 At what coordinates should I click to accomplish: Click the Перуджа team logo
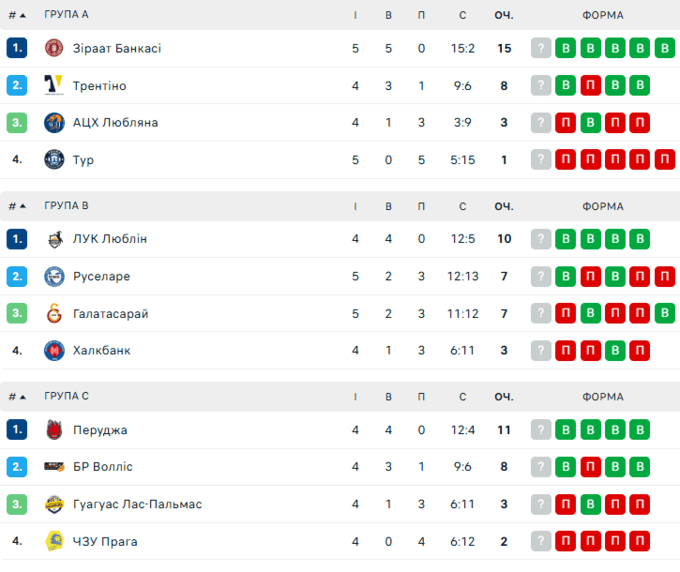pos(54,430)
